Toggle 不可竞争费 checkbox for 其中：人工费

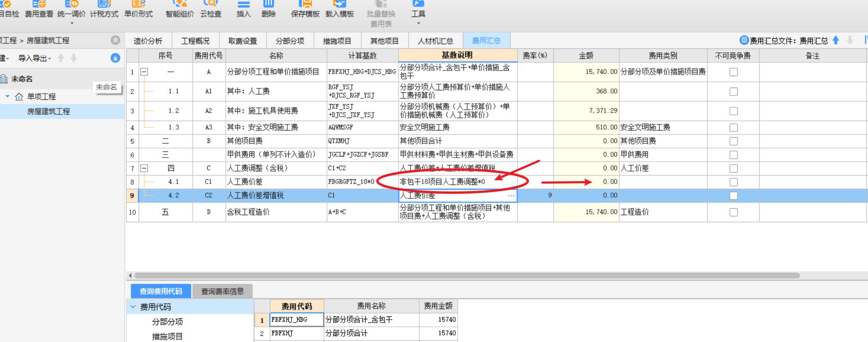[734, 91]
